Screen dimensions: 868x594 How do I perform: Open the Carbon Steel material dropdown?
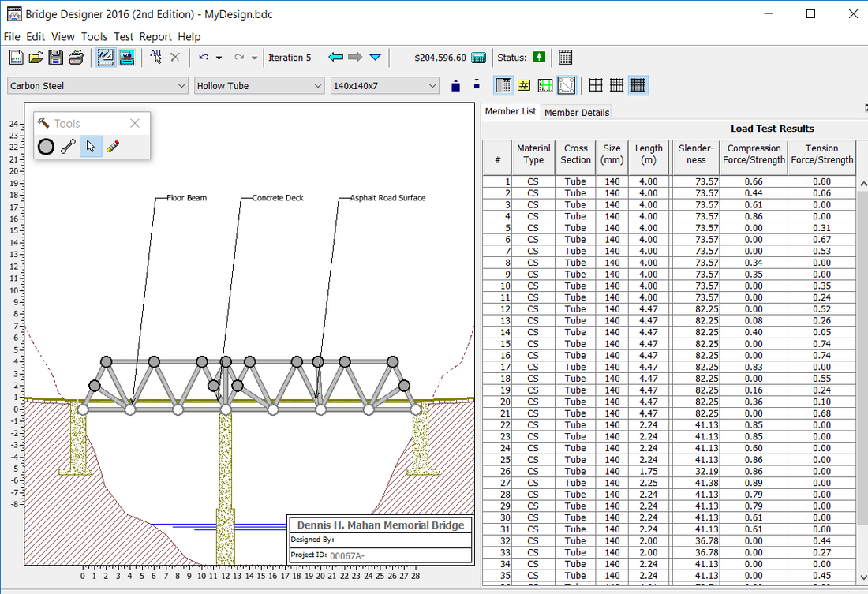[x=97, y=86]
